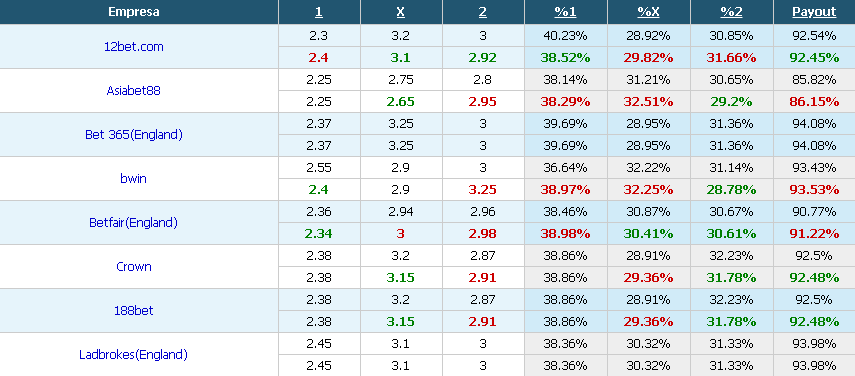Select bwin updated home odds 2.4
The image size is (855, 376).
coord(319,189)
